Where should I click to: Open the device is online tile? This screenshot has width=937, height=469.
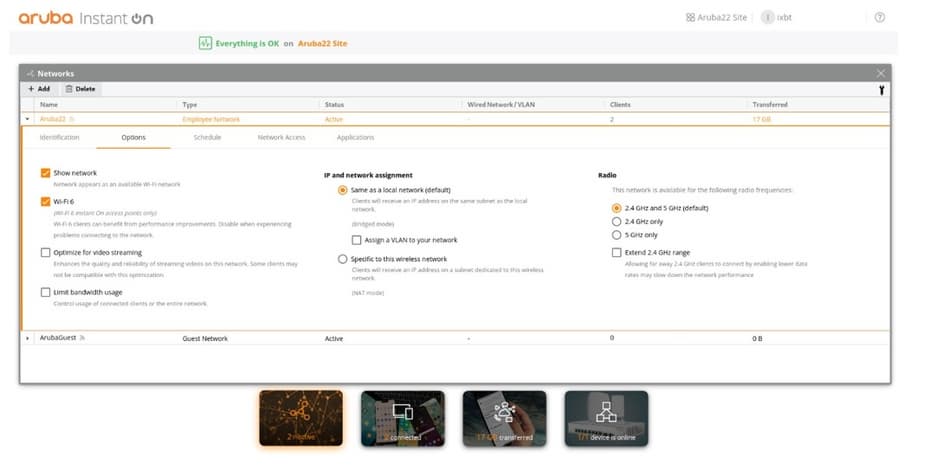607,418
